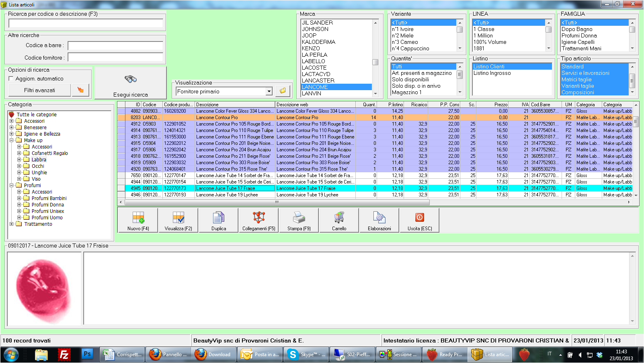644x363 pixels.
Task: Click the Elaborazioni processing icon
Action: pos(379,218)
